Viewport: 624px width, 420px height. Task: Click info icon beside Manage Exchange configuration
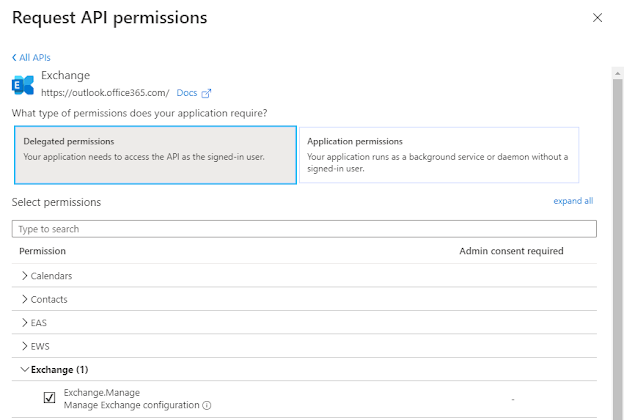(207, 406)
